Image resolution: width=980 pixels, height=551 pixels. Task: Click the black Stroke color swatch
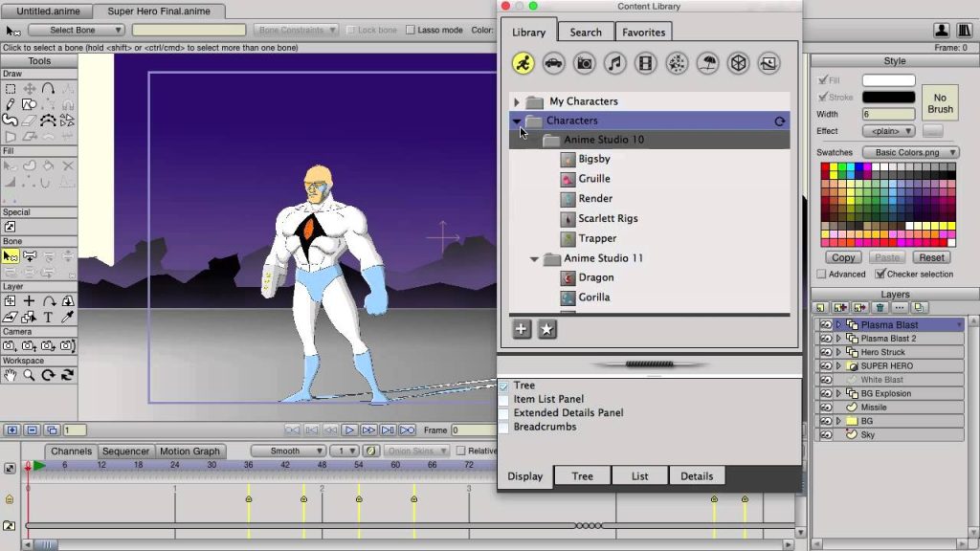click(888, 98)
